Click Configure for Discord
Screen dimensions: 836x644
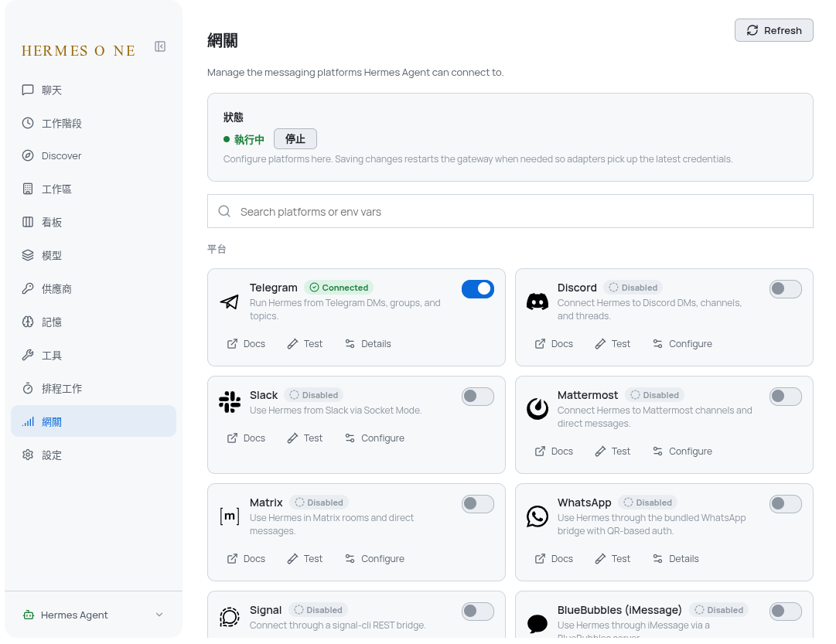coord(682,344)
